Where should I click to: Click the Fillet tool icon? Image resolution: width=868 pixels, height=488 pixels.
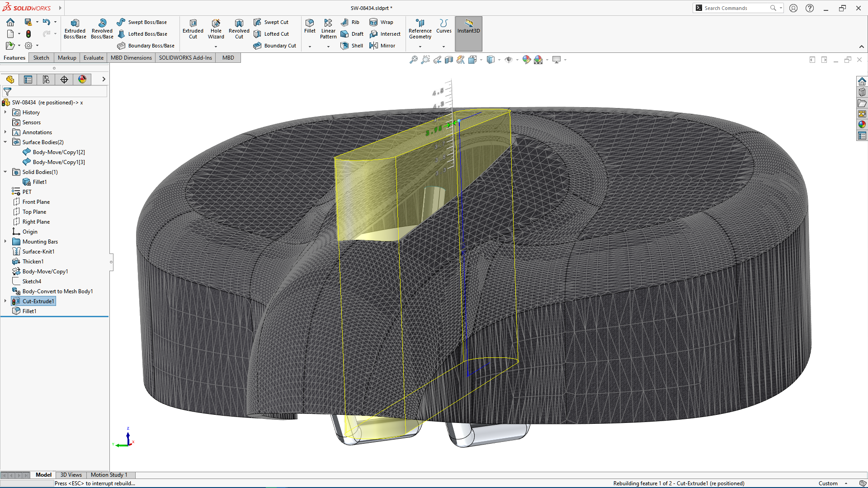coord(310,23)
